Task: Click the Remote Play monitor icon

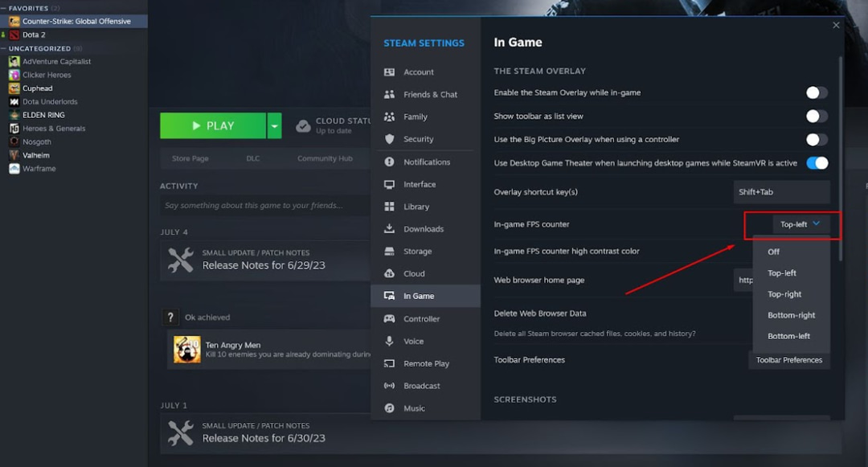Action: coord(389,363)
